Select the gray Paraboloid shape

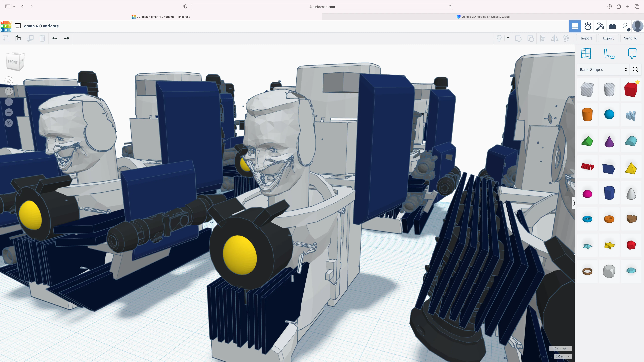(631, 194)
